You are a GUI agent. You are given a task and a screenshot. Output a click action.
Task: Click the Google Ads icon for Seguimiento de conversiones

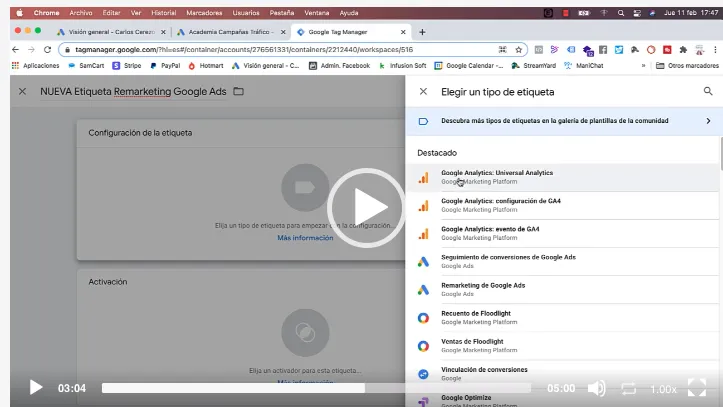[x=423, y=262]
